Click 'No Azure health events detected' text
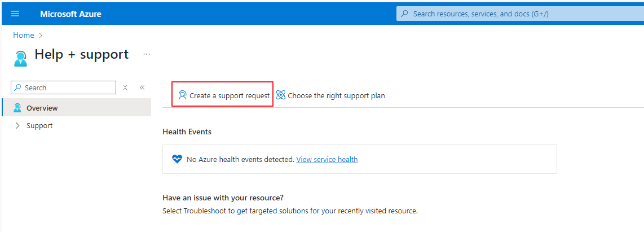 [240, 159]
